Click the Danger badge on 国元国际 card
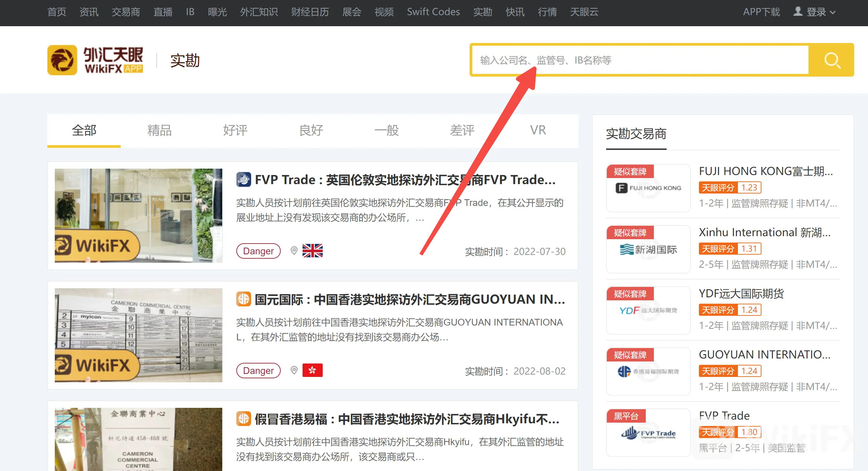This screenshot has width=868, height=471. (258, 370)
